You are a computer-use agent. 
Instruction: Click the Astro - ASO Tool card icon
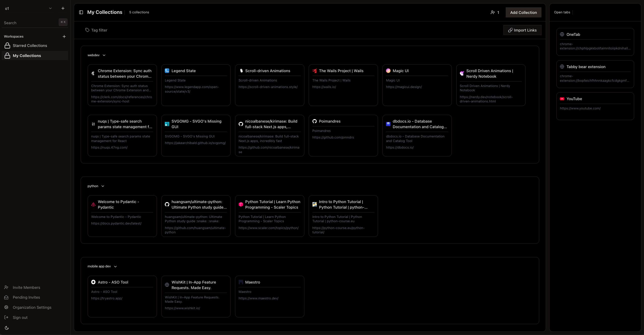[x=93, y=282]
